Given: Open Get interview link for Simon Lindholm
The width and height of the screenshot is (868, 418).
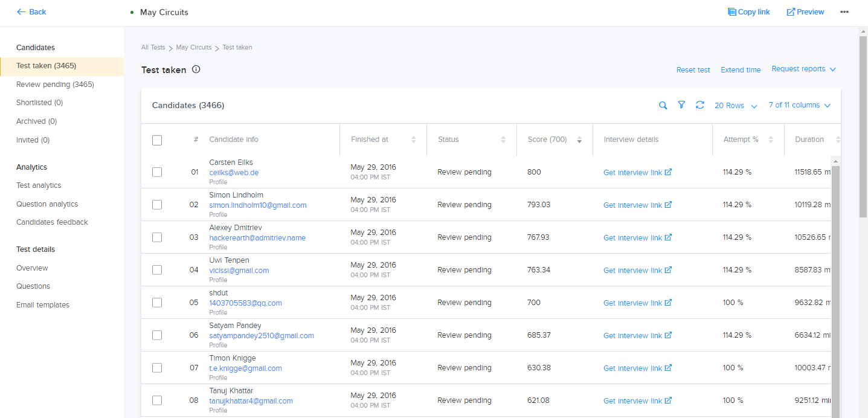Looking at the screenshot, I should tap(637, 205).
